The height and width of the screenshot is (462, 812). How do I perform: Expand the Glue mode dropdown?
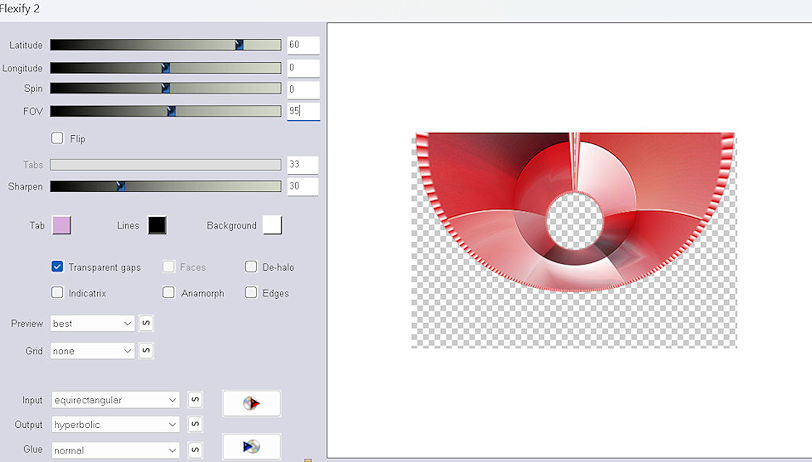coord(115,450)
